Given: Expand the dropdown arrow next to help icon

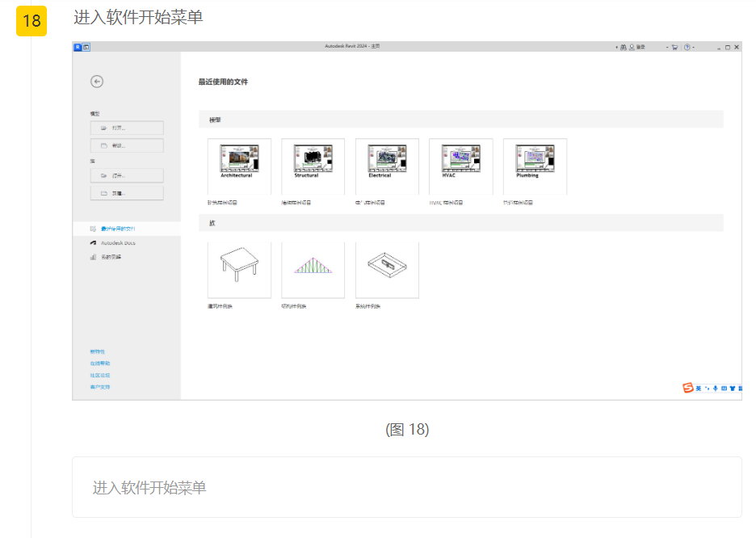Looking at the screenshot, I should 694,48.
